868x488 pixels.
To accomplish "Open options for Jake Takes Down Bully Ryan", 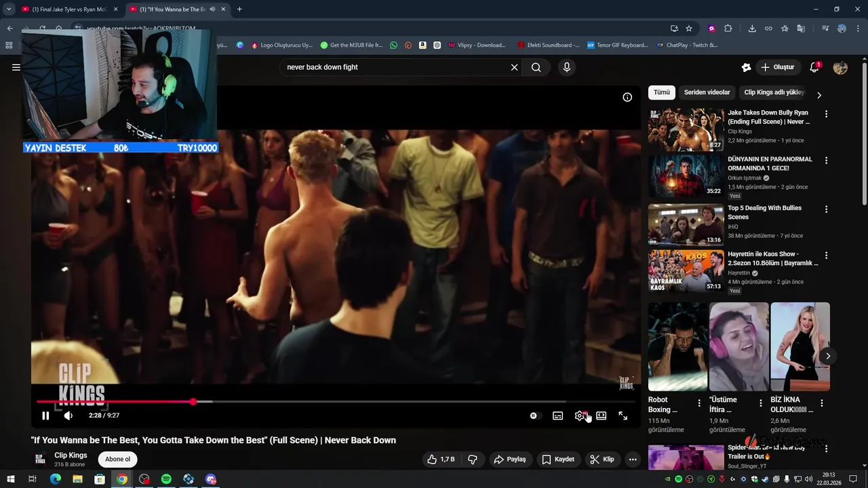I will point(826,114).
